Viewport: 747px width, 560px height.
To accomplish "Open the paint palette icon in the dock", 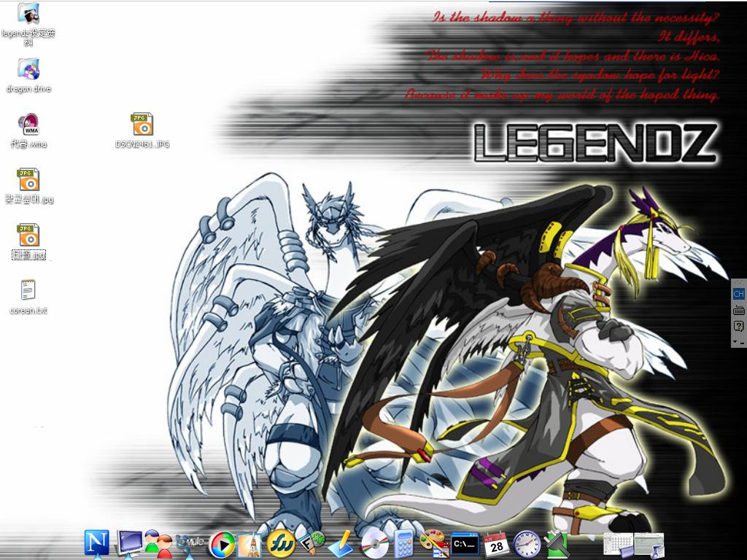I will pyautogui.click(x=434, y=544).
